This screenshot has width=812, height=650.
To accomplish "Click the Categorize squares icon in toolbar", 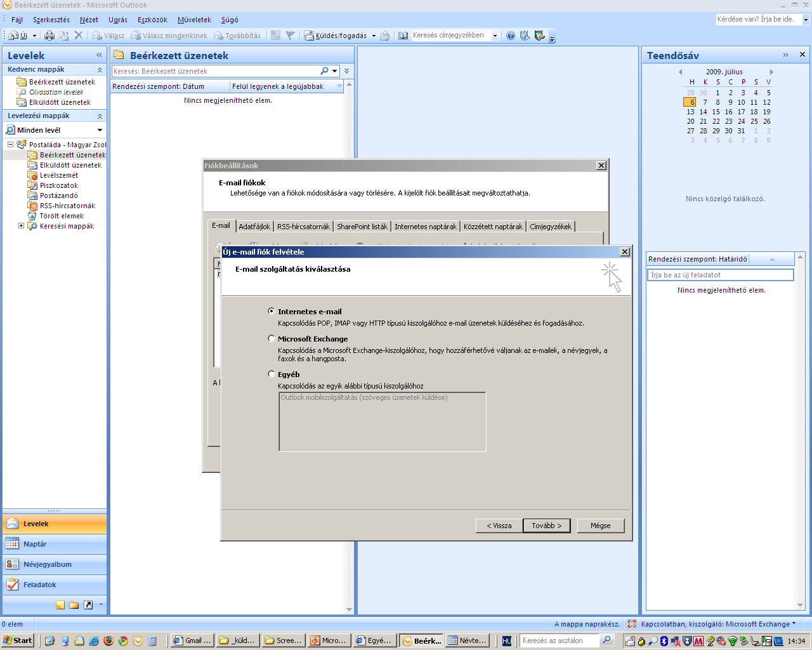I will [x=275, y=36].
